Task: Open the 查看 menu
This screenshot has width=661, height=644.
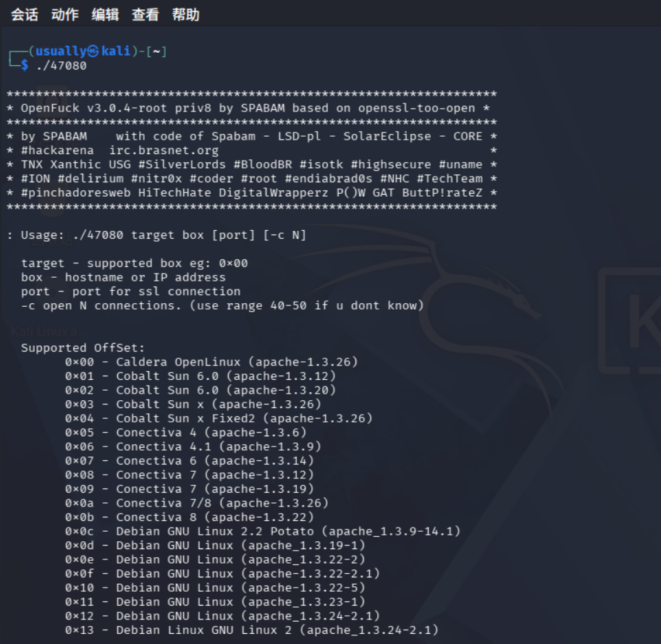Action: click(146, 14)
